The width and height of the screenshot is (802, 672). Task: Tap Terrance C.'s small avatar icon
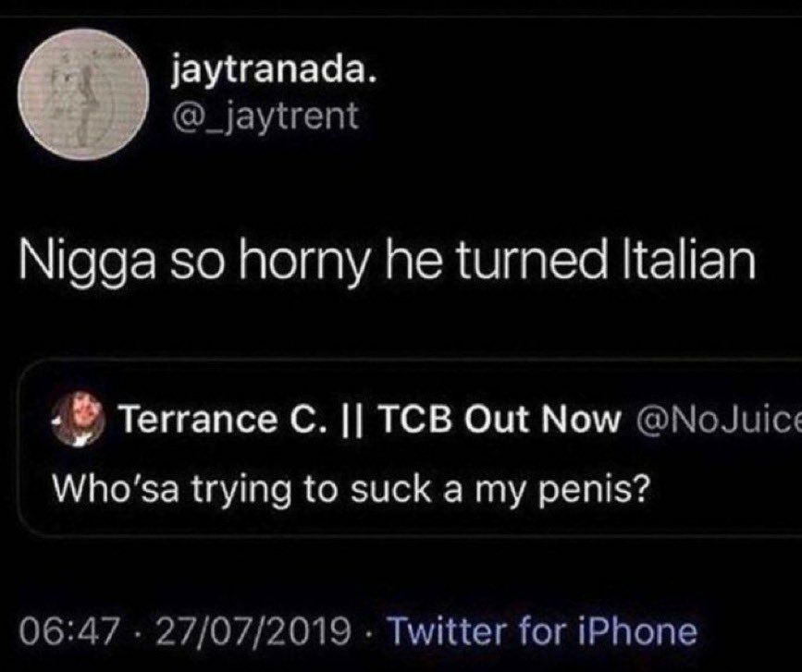pyautogui.click(x=79, y=420)
